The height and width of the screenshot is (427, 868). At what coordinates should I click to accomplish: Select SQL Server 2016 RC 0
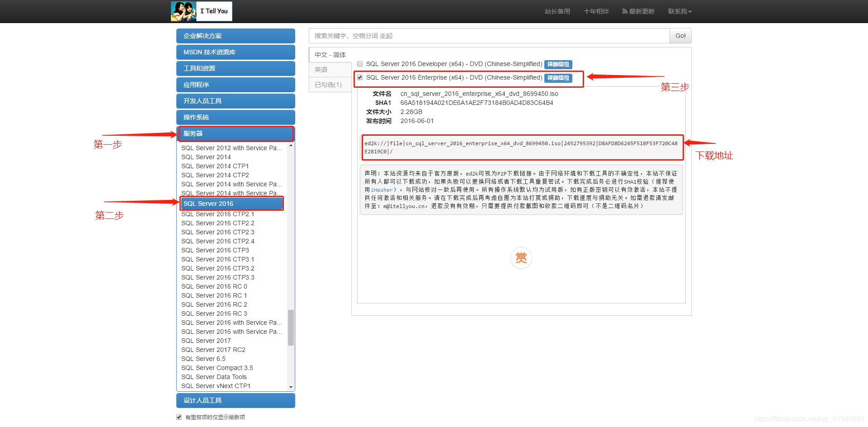pos(214,286)
